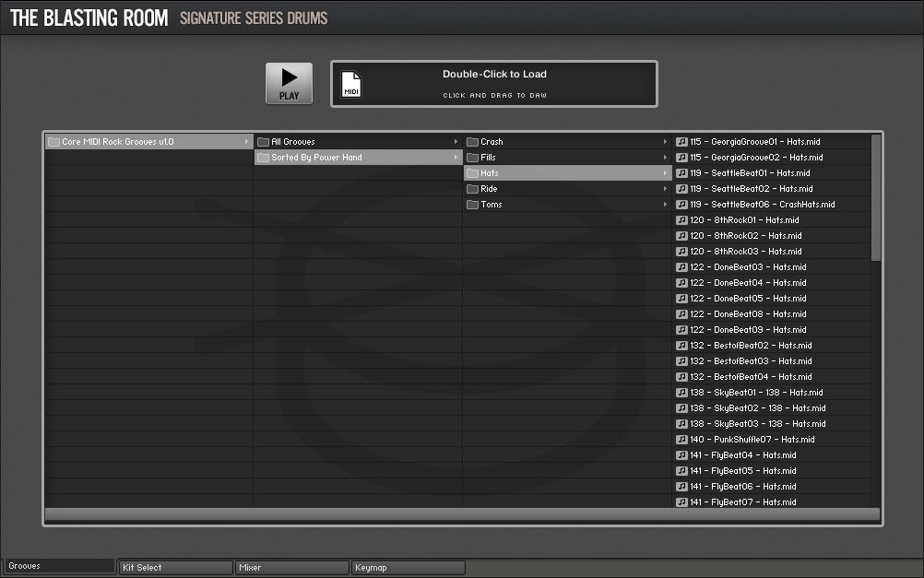The width and height of the screenshot is (924, 578).
Task: Expand the All Grooves arrow
Action: 456,141
